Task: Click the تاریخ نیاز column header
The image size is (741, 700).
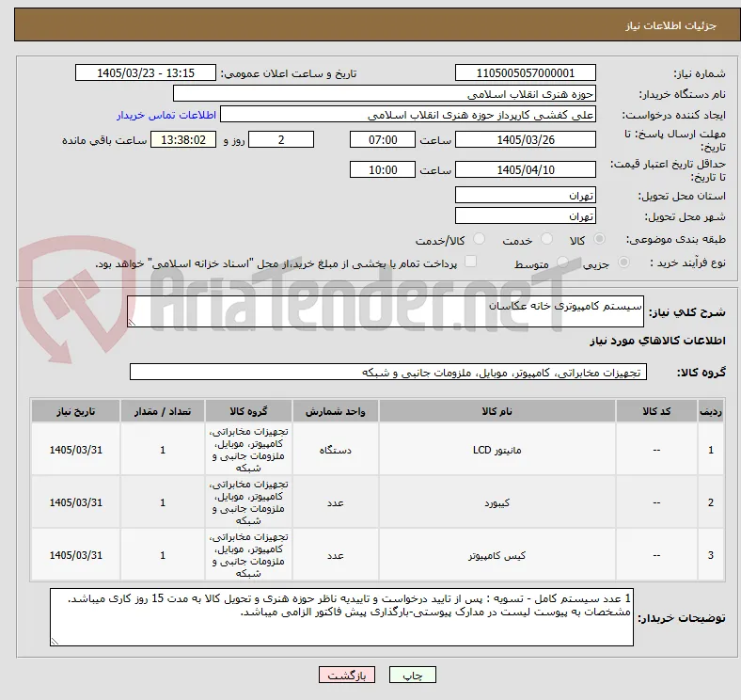Action: pyautogui.click(x=75, y=411)
